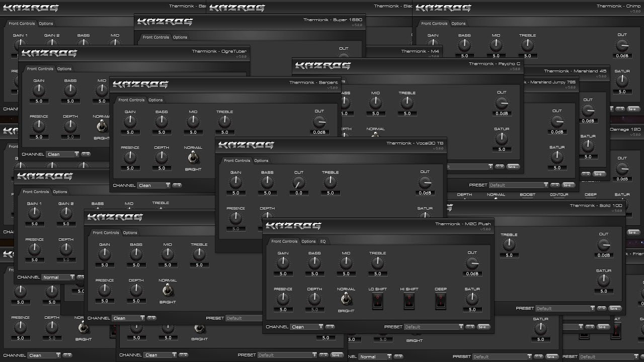Screen dimensions: 644x362
Task: Open Options tab in Vocal30 TB window
Action: click(261, 161)
